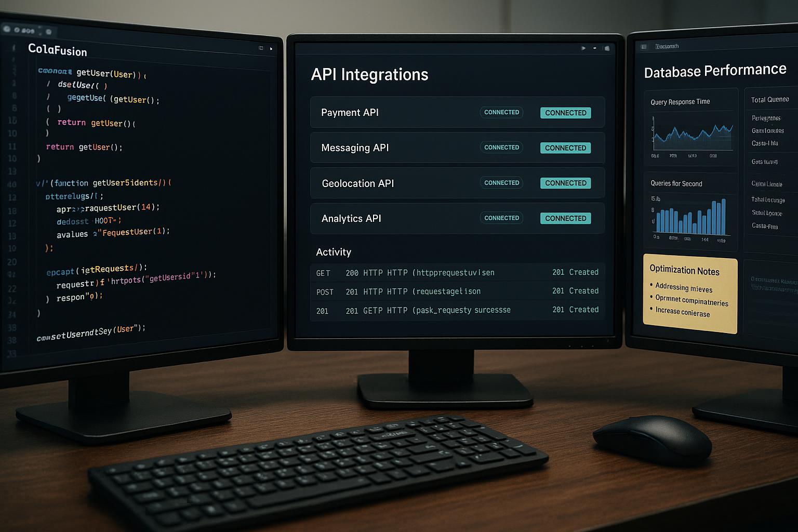Select the POST requestagetison log row

(x=457, y=291)
